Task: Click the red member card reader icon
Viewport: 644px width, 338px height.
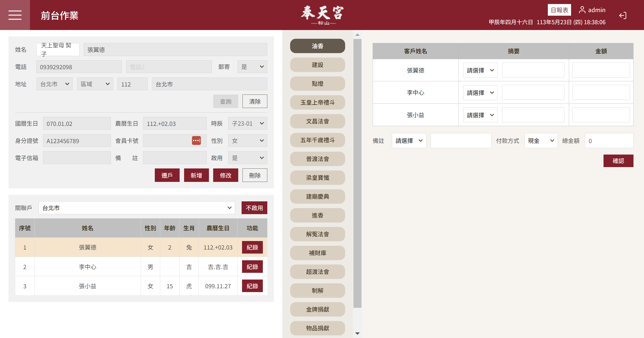Action: click(196, 141)
